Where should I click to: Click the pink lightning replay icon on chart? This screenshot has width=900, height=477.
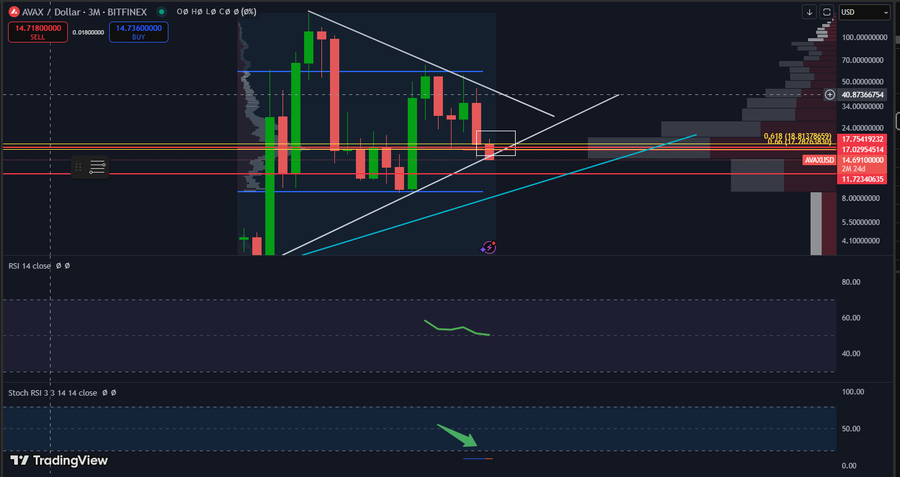point(488,247)
